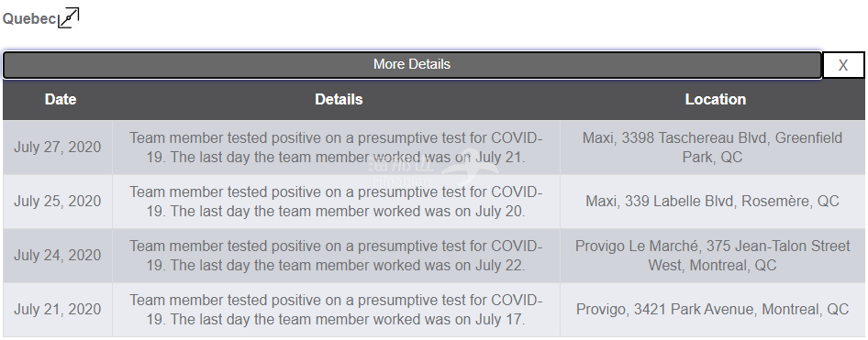Click the Details column header
868x340 pixels.
(339, 100)
